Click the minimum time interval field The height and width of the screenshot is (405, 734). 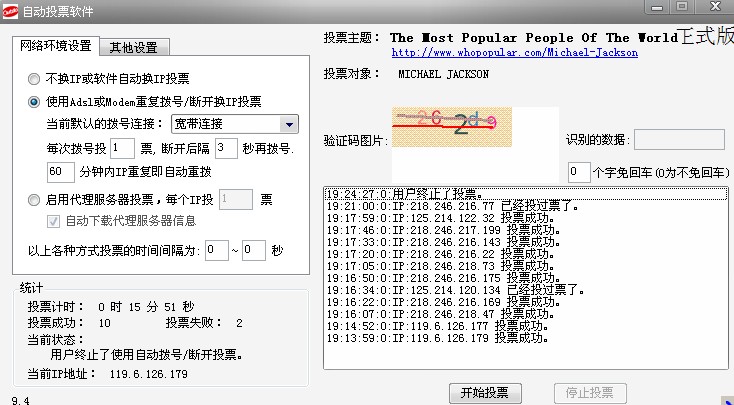pyautogui.click(x=216, y=250)
